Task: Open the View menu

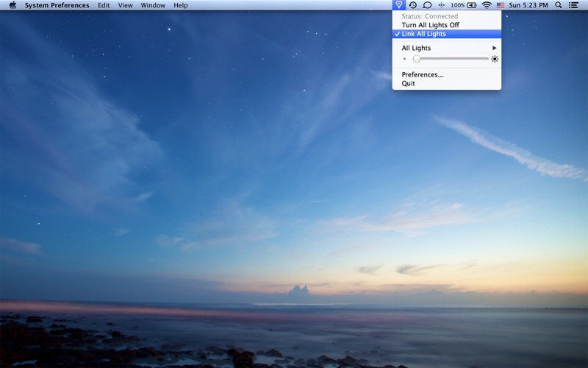Action: (125, 5)
